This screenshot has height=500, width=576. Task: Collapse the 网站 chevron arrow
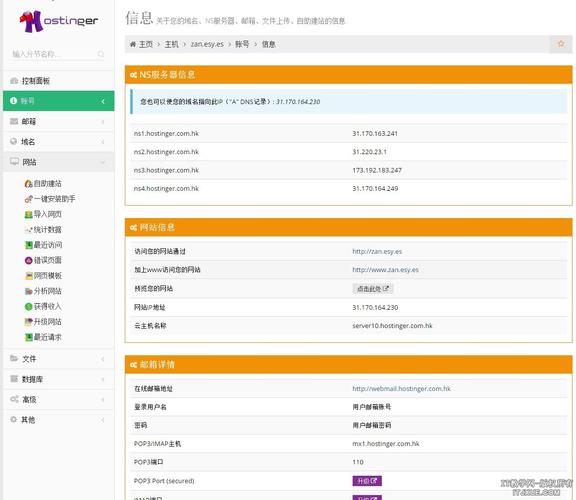(x=103, y=162)
